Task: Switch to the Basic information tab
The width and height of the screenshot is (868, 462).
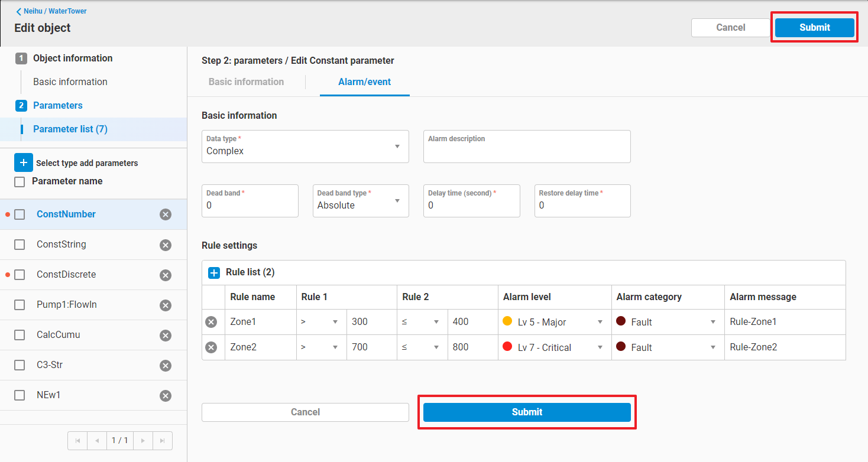Action: click(246, 82)
